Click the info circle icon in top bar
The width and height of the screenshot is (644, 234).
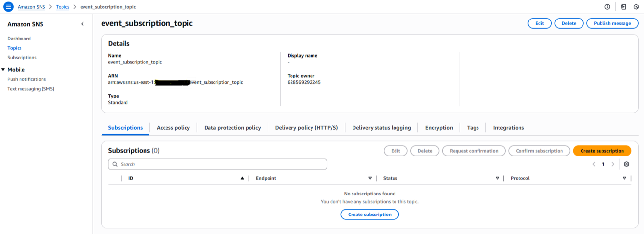click(607, 7)
